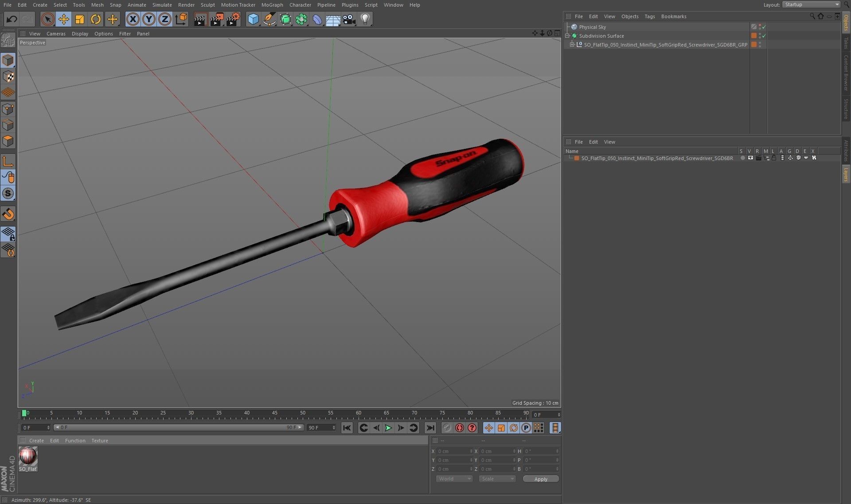Click search icon in Object Manager

[812, 16]
